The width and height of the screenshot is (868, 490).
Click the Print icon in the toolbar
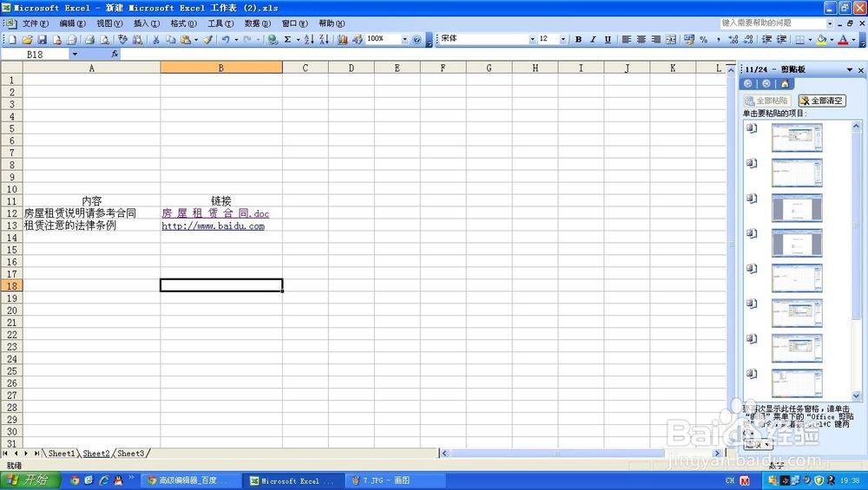coord(89,39)
